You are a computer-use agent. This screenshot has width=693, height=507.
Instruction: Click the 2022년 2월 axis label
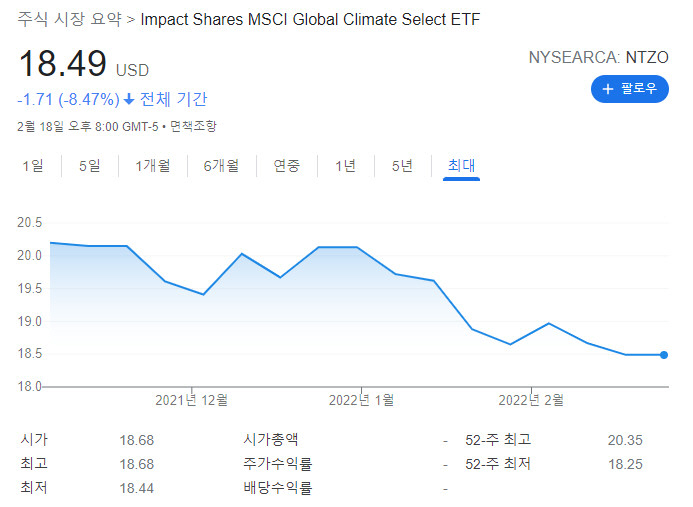click(x=531, y=400)
